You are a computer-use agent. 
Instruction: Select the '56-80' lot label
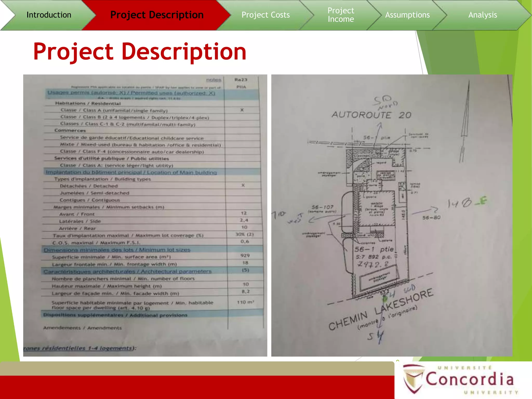[431, 217]
